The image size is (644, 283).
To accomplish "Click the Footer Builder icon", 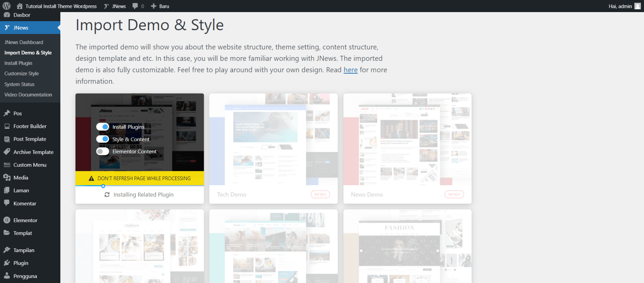I will (x=7, y=126).
